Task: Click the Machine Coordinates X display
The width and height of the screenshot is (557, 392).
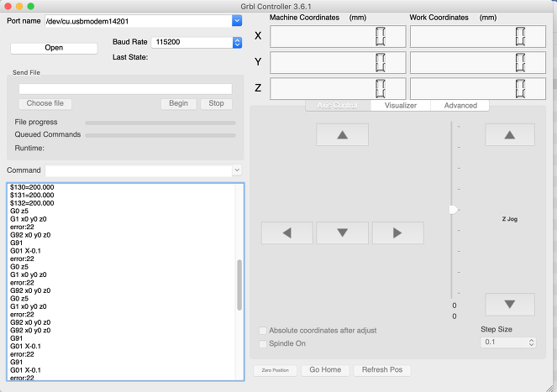Action: pyautogui.click(x=338, y=36)
